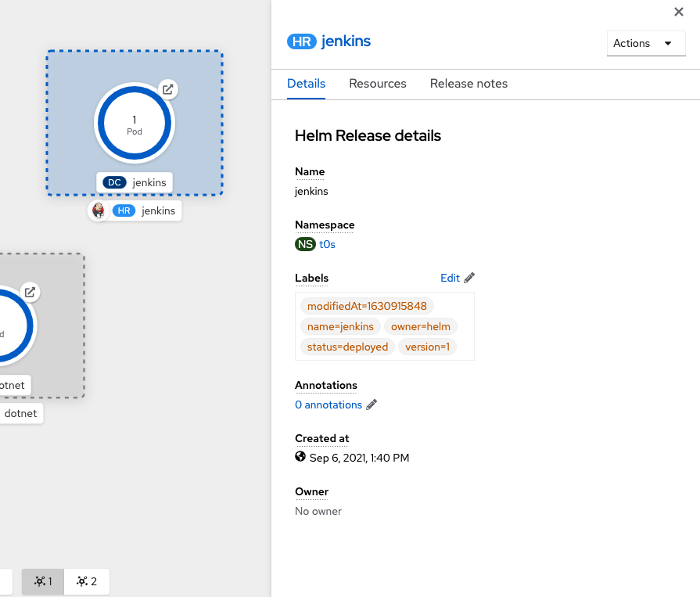Click the dotnet group label

point(20,413)
